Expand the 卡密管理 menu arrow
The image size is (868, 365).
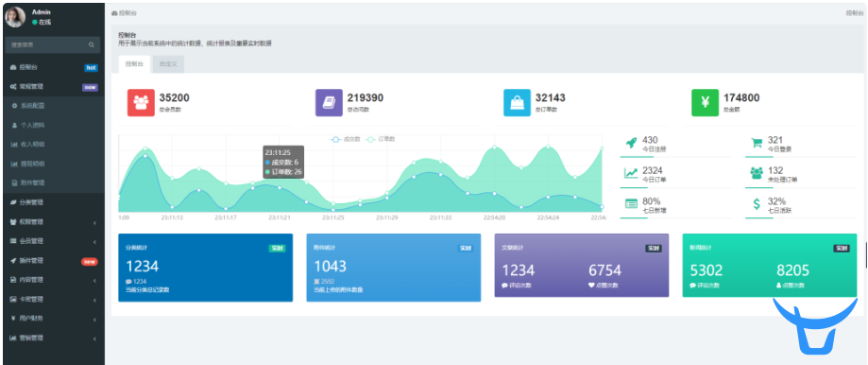94,300
